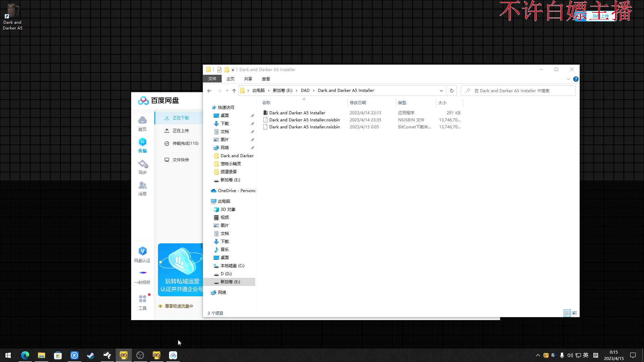Select the BitComet nsisbin file dated 2023/4/15
644x362 pixels.
[304, 127]
